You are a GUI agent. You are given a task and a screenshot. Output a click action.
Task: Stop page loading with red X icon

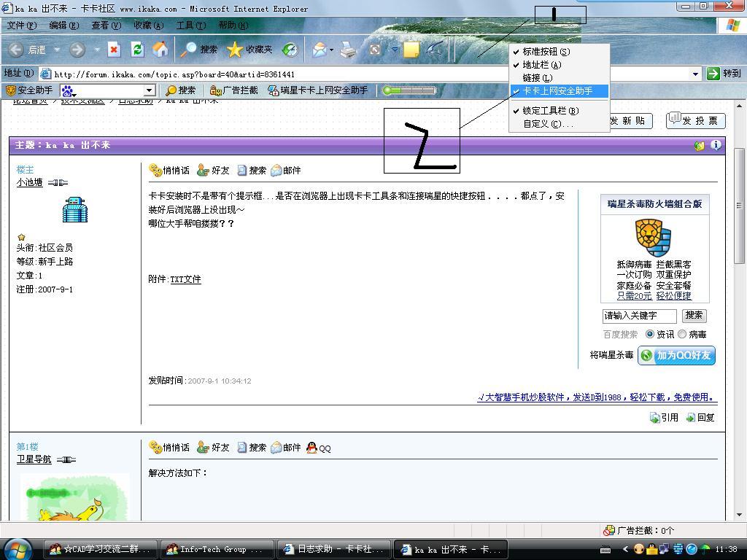pyautogui.click(x=114, y=50)
